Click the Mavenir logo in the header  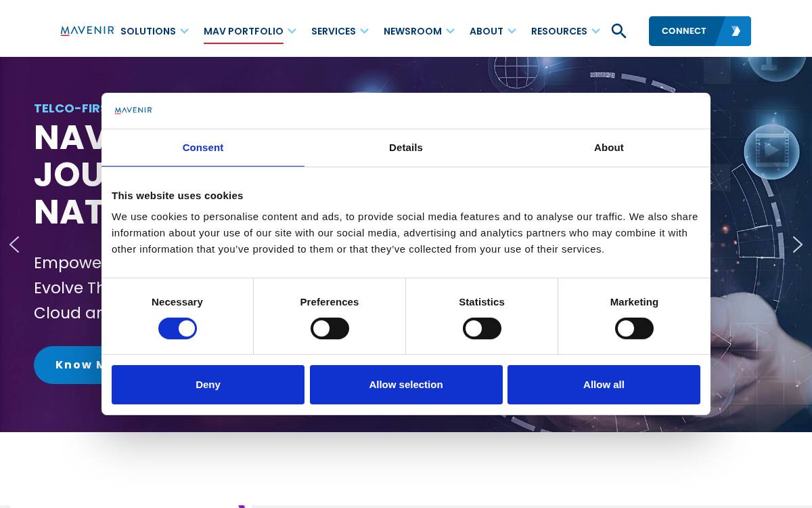[x=87, y=30]
